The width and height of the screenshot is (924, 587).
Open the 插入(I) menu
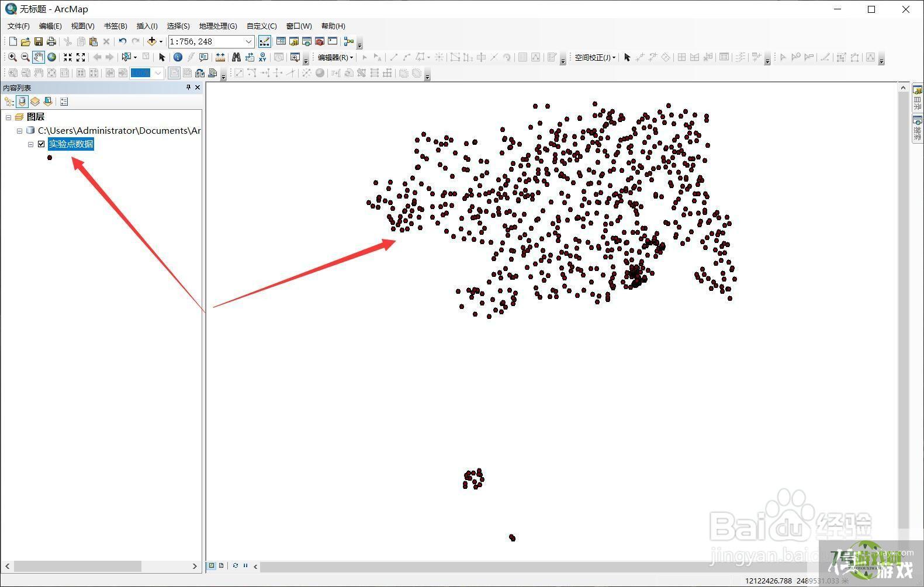click(x=147, y=26)
